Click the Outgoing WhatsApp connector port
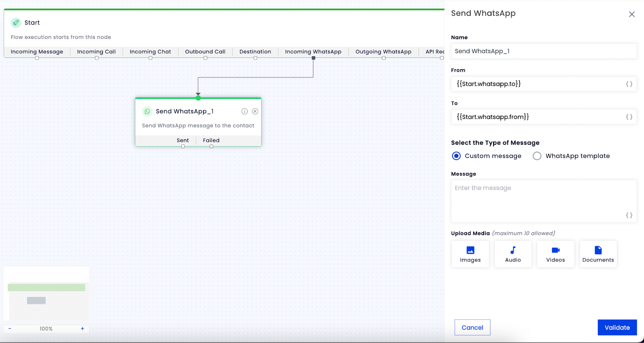644x343 pixels. coord(384,58)
